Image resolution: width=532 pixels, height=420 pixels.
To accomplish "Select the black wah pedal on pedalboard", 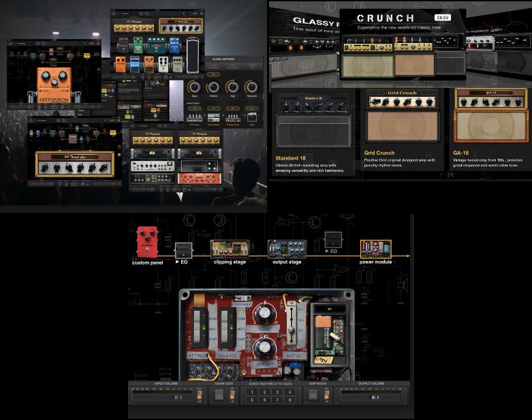I will pyautogui.click(x=192, y=55).
